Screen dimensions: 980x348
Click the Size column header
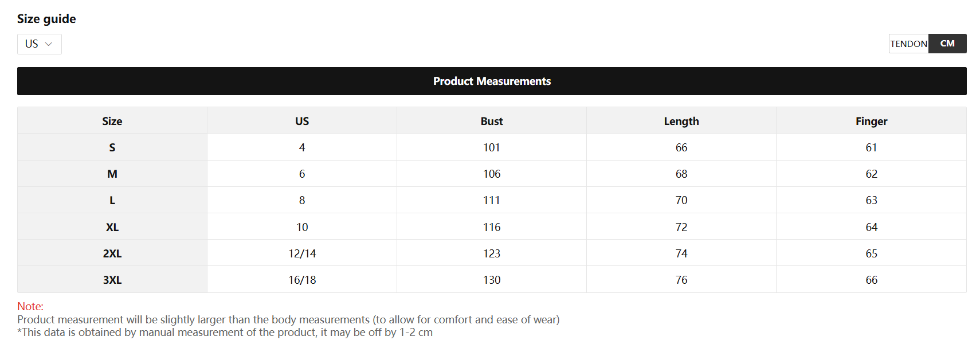click(x=112, y=121)
